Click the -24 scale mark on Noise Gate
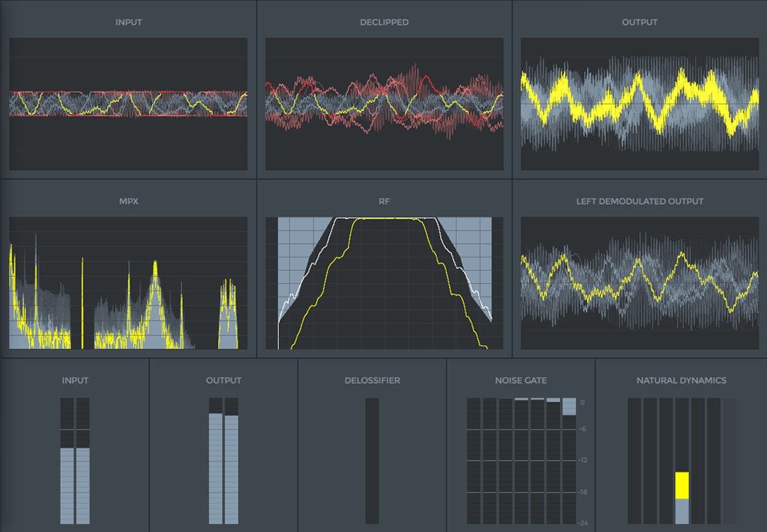 coord(583,523)
